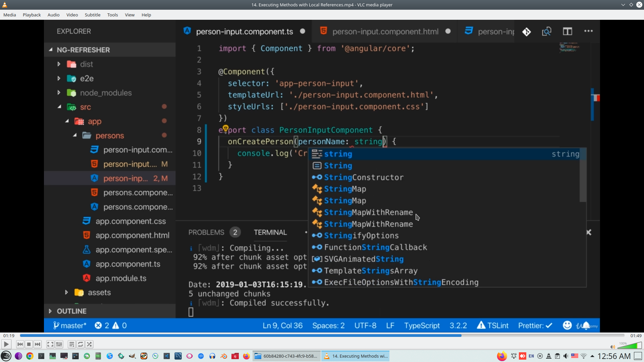Open the smiley feedback icon in status bar
The height and width of the screenshot is (362, 644).
(x=567, y=325)
